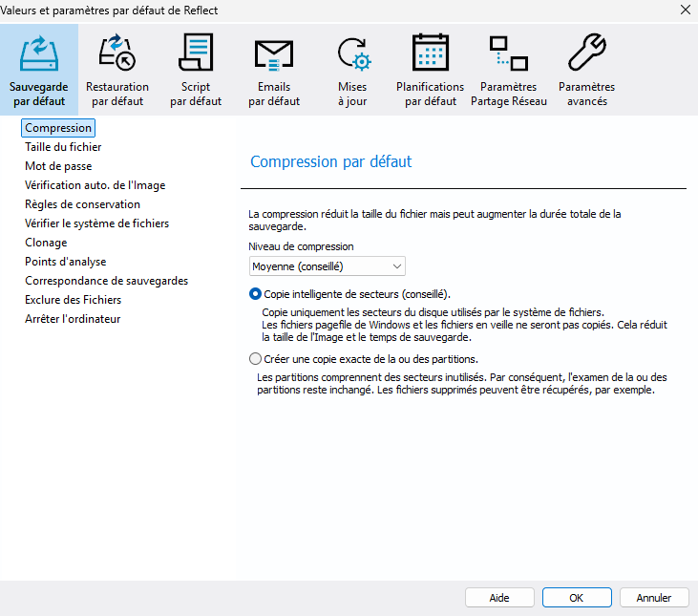Viewport: 698px width, 616px height.
Task: Select Compression in the left list
Action: (58, 128)
